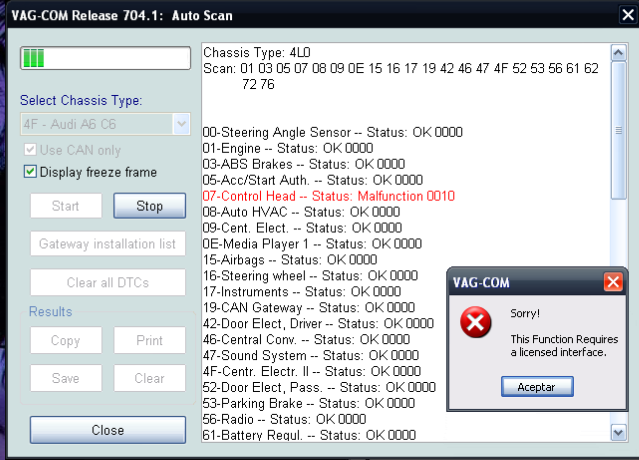Click the red error icon in VAG-COM dialog
The height and width of the screenshot is (460, 639).
point(476,322)
